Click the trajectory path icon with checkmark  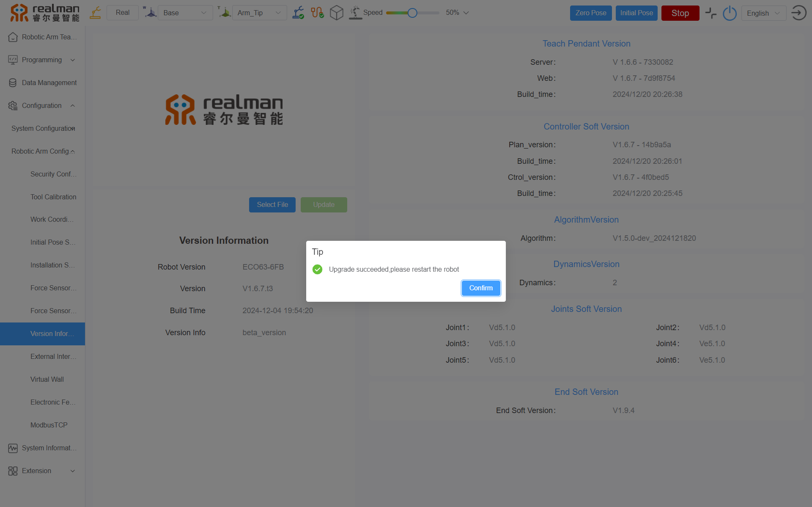[x=317, y=13]
